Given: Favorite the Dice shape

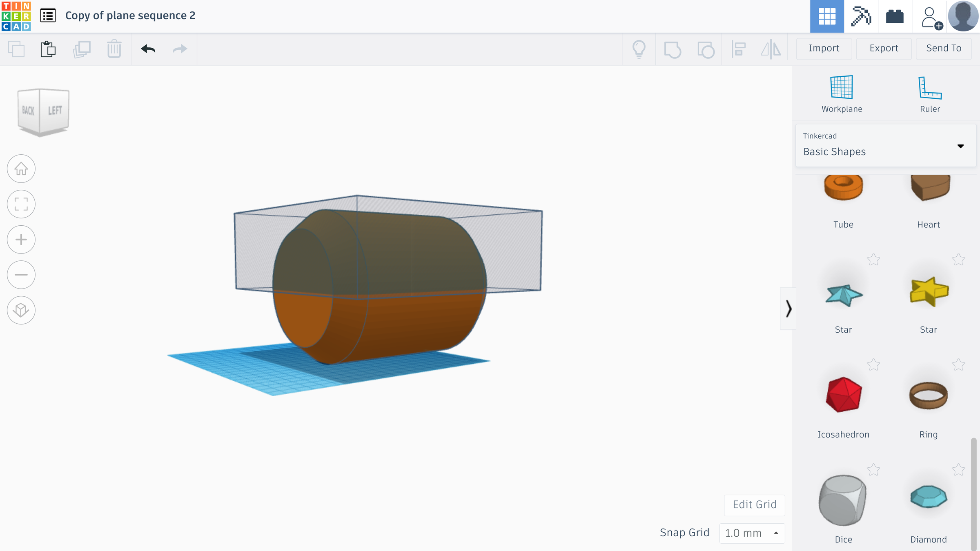Looking at the screenshot, I should 873,470.
